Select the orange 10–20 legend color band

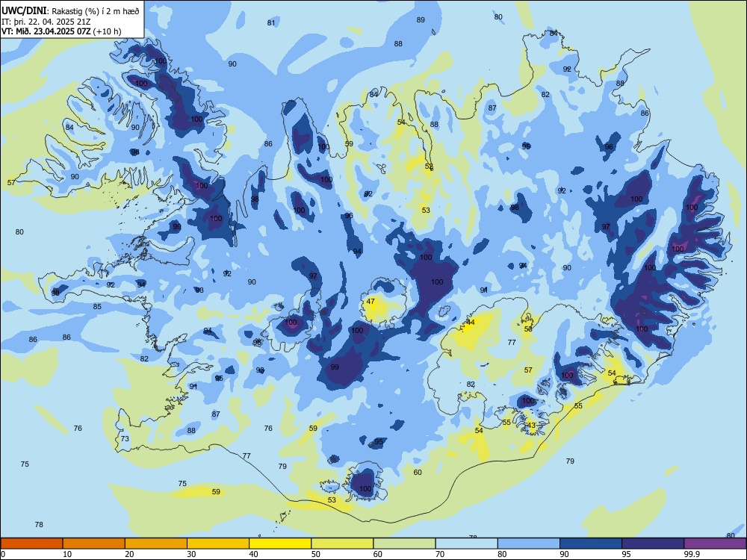pyautogui.click(x=94, y=544)
